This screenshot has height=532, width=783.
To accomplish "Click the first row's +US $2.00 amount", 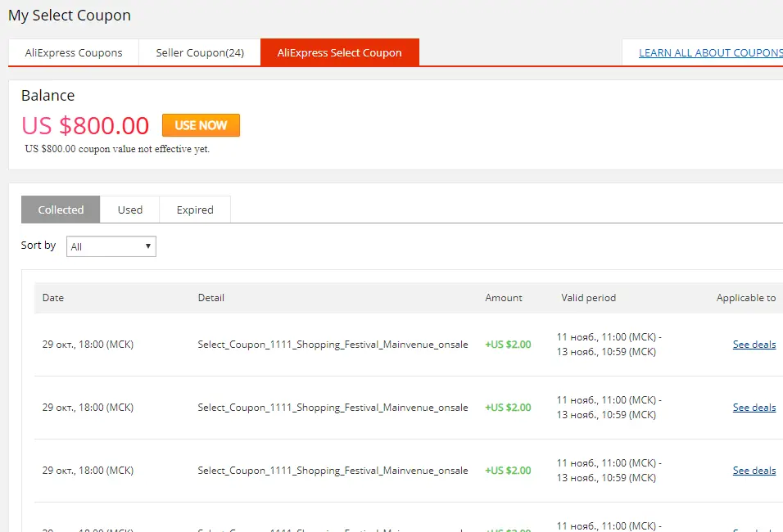I will click(508, 345).
